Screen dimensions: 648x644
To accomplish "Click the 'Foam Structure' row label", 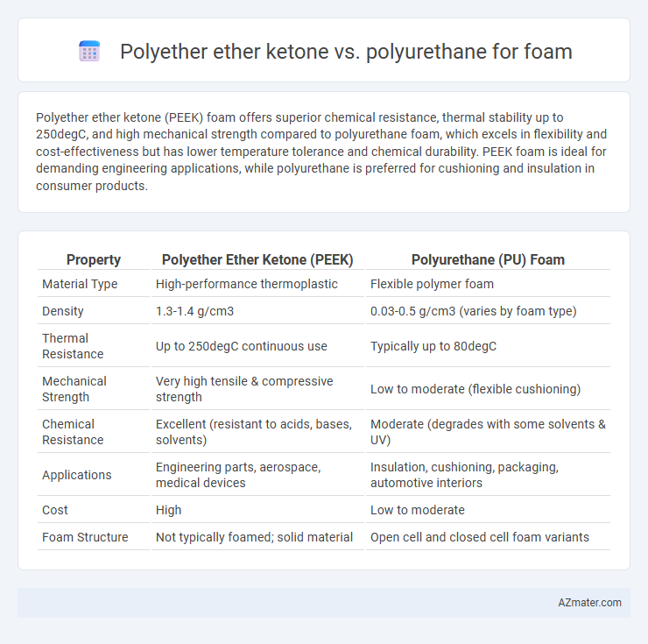I will [x=85, y=537].
